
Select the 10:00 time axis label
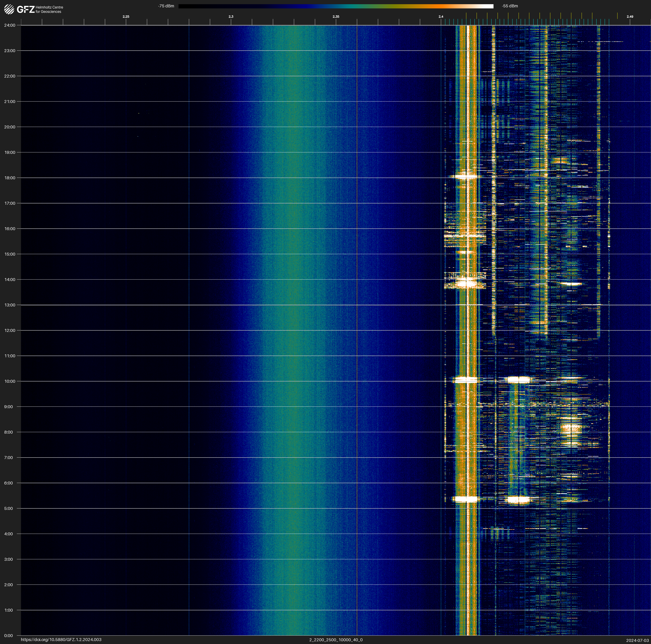pos(10,381)
